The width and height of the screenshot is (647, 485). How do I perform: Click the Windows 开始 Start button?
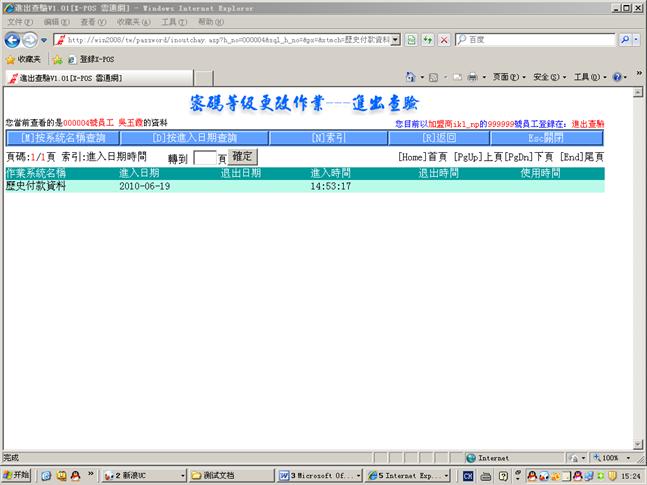[17, 475]
